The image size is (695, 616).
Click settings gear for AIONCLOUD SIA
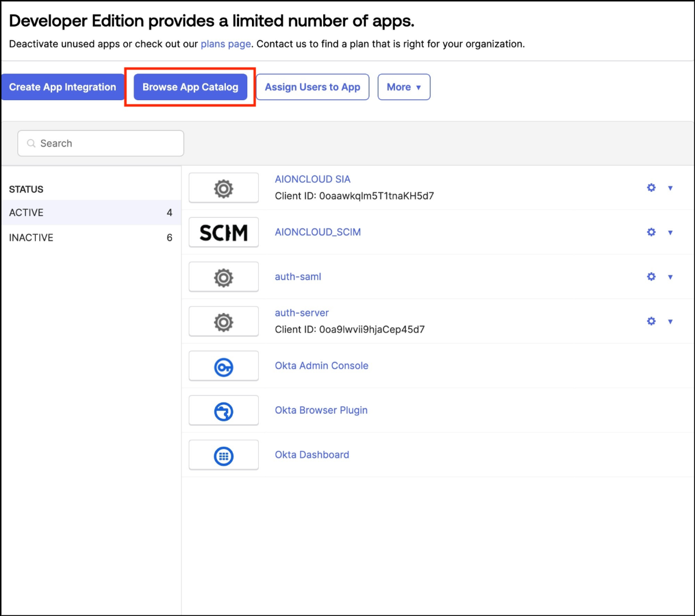(x=651, y=188)
